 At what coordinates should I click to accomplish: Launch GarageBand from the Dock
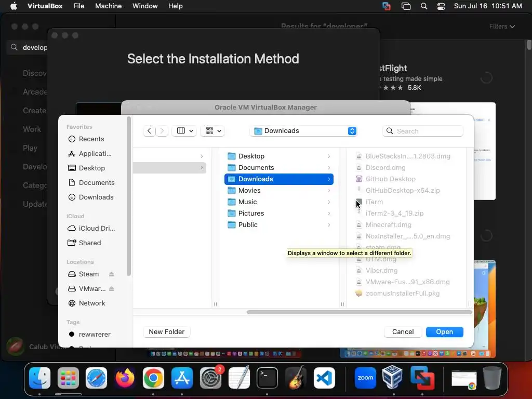296,378
